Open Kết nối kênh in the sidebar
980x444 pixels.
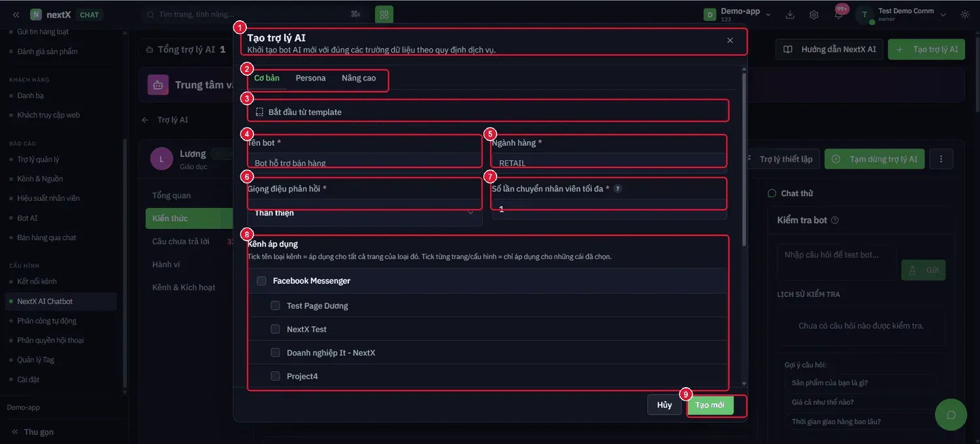coord(37,282)
